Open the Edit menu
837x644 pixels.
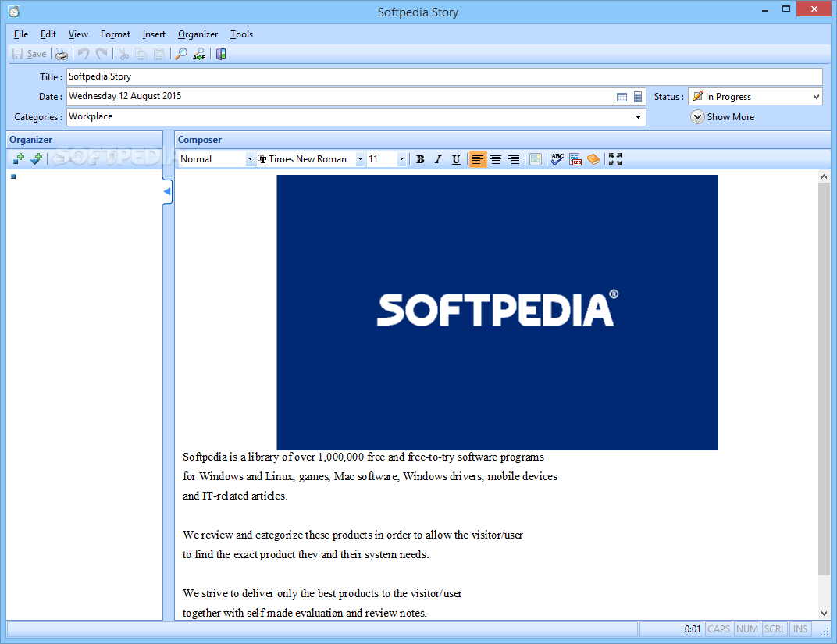click(x=48, y=34)
